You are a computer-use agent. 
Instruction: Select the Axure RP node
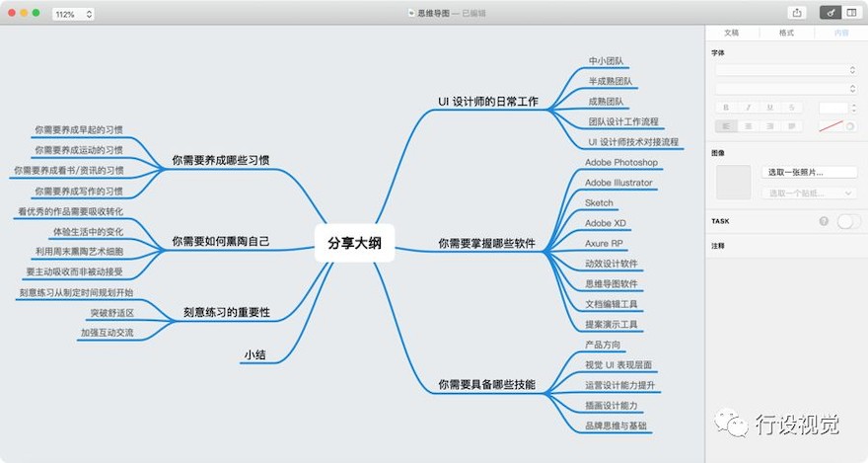(x=604, y=243)
